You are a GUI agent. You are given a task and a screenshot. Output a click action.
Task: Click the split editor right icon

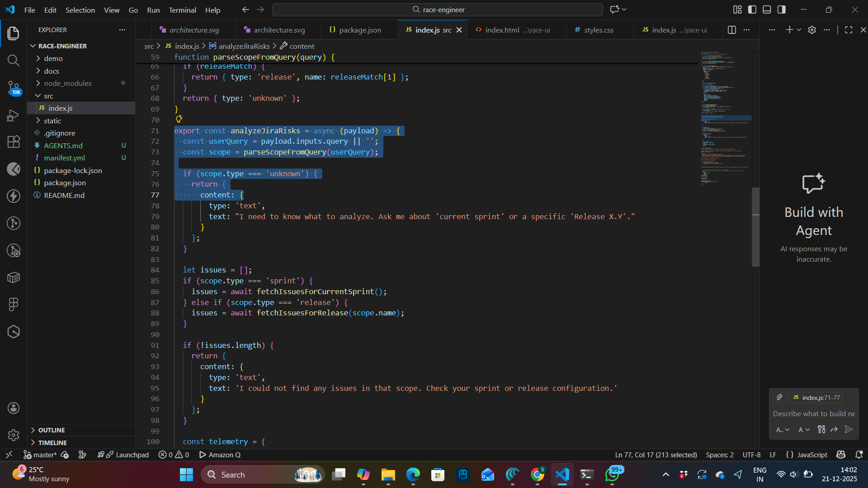732,30
